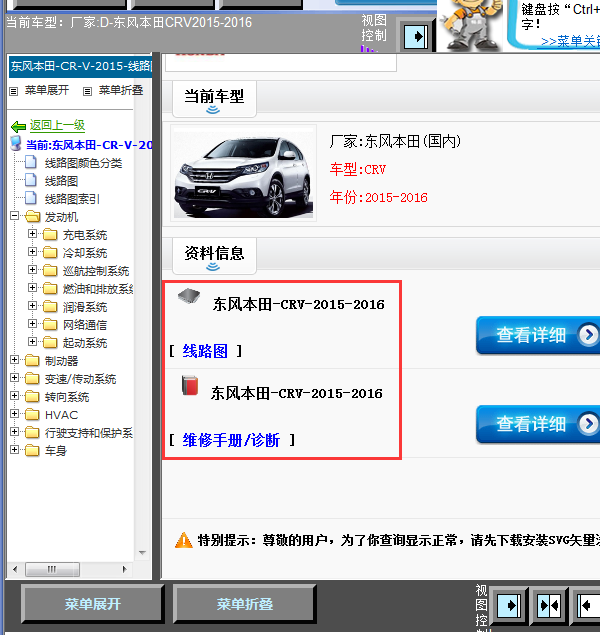Image resolution: width=600 pixels, height=635 pixels.
Task: Click the computer icon beside 当前:东风本田
Action: tap(16, 144)
